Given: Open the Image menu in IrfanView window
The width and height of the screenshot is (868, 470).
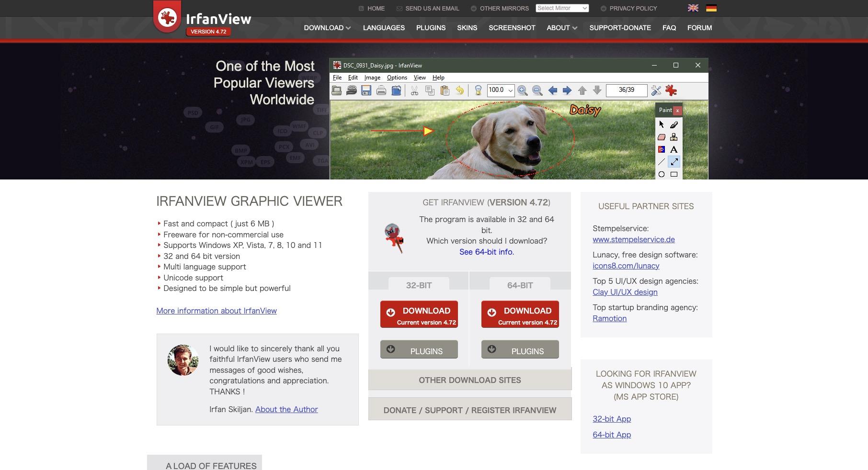Looking at the screenshot, I should click(x=372, y=78).
